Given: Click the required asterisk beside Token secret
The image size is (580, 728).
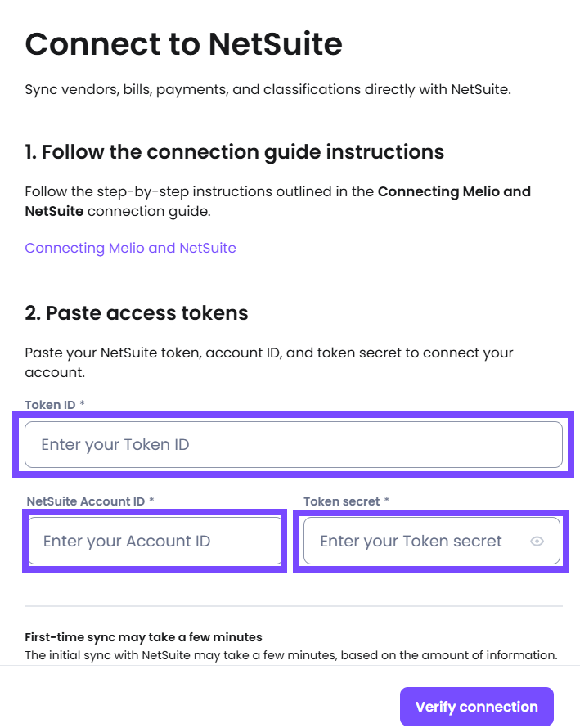Looking at the screenshot, I should (x=386, y=501).
